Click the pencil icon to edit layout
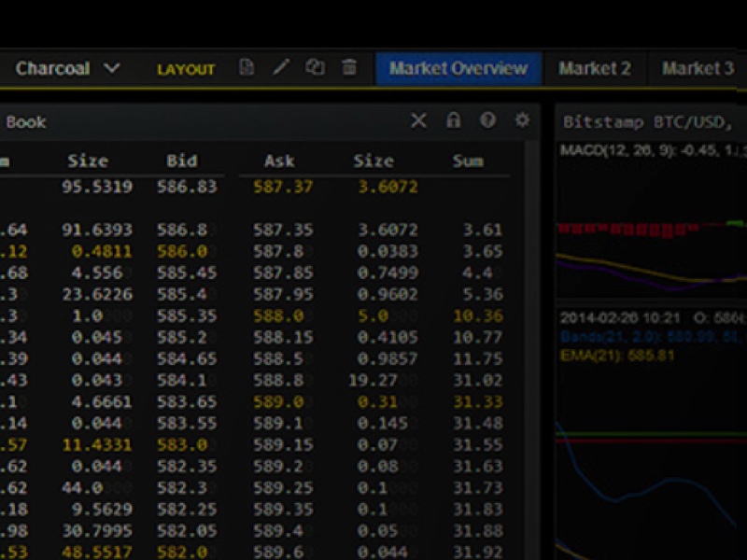Screen dimensions: 747x560 (281, 68)
